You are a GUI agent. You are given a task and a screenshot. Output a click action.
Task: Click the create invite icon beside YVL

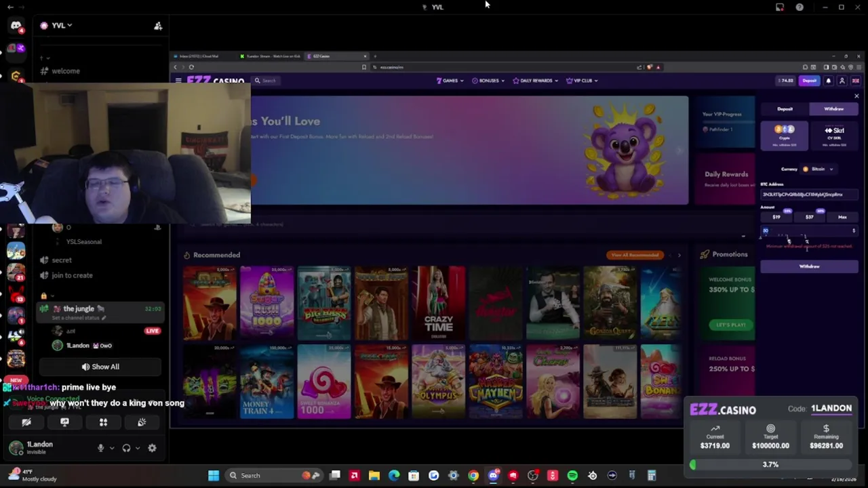pyautogui.click(x=158, y=26)
